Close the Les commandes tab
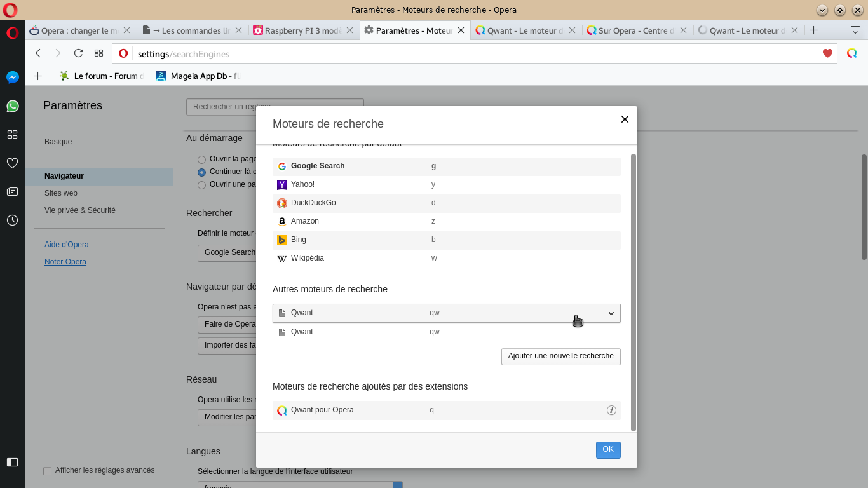The width and height of the screenshot is (868, 488). (238, 30)
